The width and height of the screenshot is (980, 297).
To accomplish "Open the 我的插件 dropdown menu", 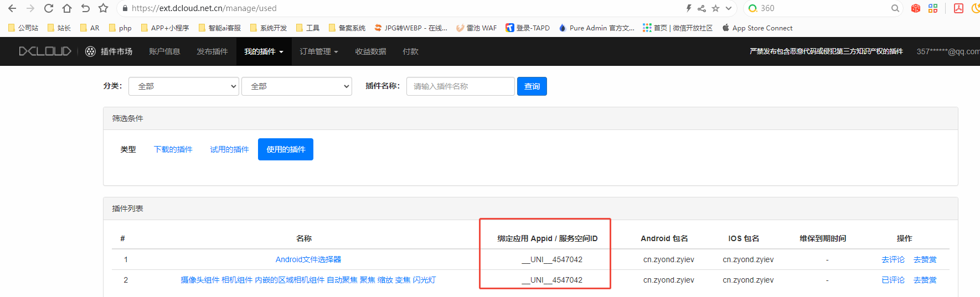I will (x=264, y=51).
